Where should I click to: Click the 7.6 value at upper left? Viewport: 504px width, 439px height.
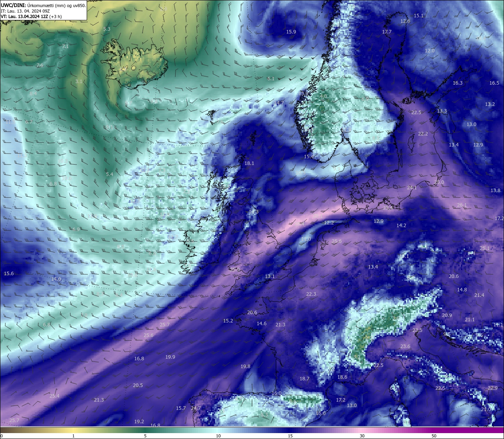pos(40,65)
